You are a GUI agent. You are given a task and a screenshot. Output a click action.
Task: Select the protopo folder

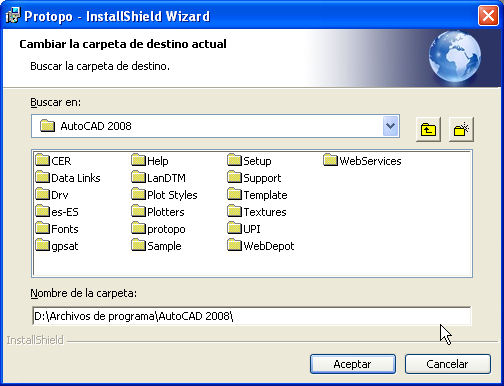coord(159,229)
